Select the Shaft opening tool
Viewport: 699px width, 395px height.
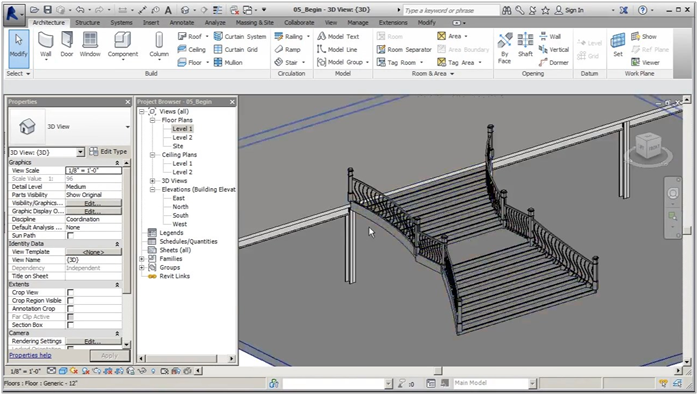coord(525,45)
